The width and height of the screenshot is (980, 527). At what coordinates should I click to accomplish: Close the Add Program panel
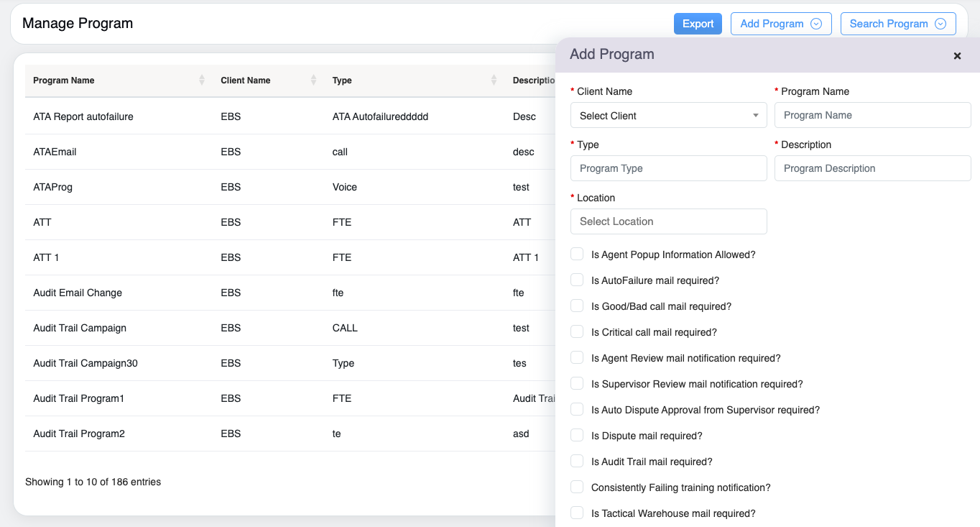[x=957, y=56]
